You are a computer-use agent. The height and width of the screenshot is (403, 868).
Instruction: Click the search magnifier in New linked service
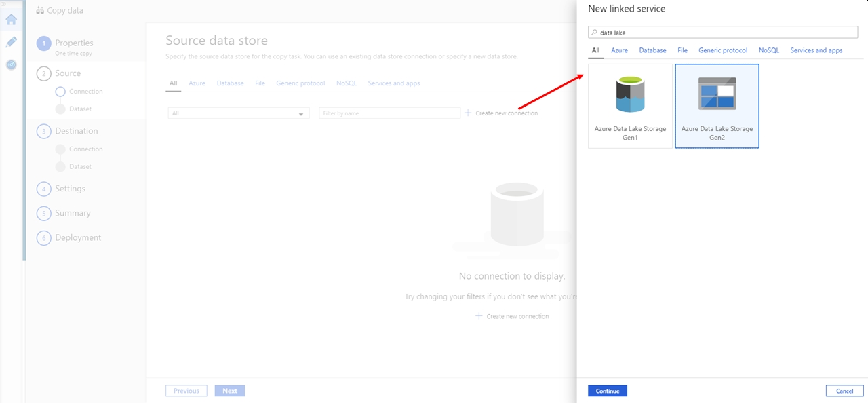point(595,32)
